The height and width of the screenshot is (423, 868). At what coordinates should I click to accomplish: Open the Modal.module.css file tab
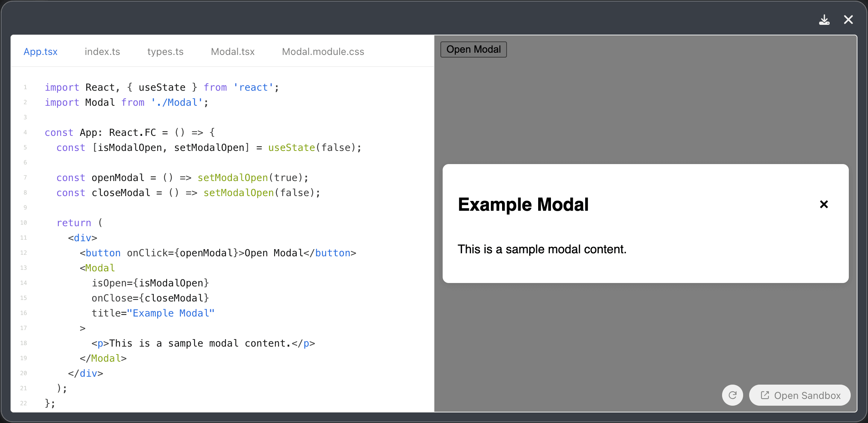click(x=322, y=52)
